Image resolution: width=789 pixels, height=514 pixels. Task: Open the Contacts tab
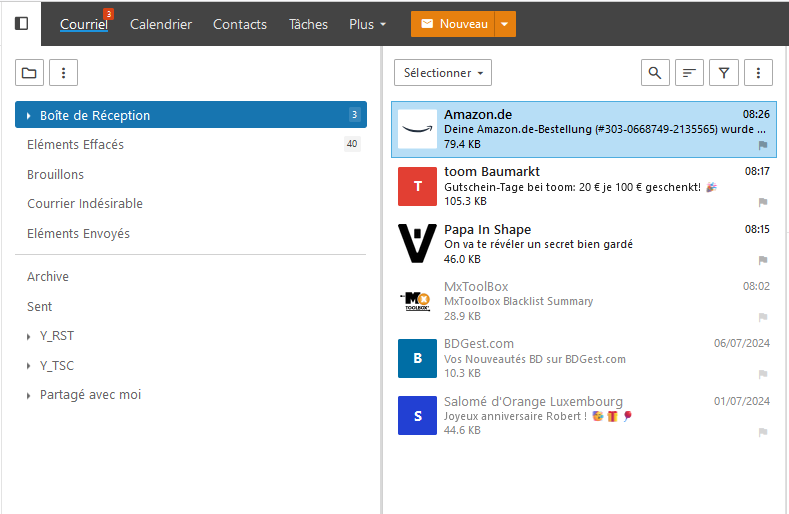coord(240,24)
